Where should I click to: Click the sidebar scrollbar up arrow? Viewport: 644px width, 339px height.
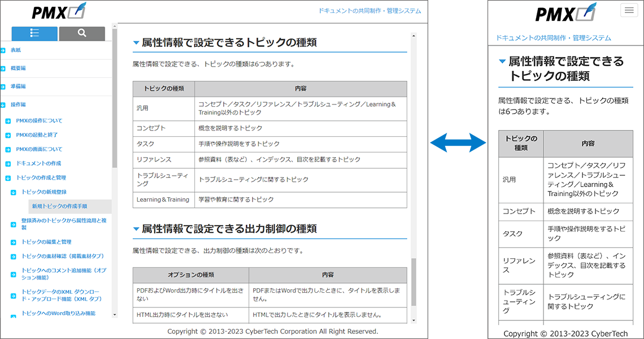pyautogui.click(x=115, y=27)
